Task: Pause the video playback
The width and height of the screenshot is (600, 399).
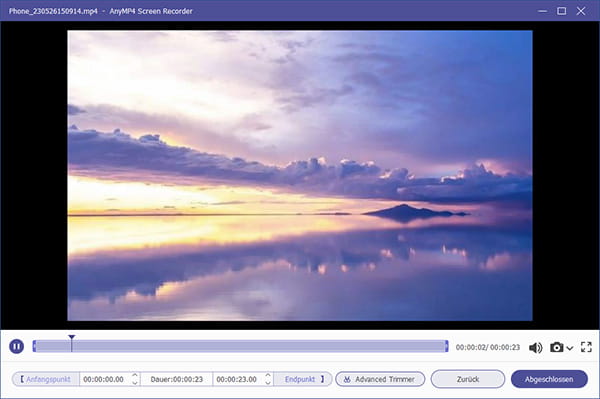Action: coord(16,347)
